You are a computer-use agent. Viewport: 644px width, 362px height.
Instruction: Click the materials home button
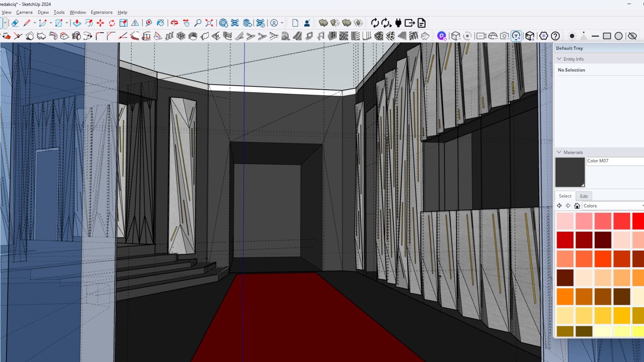577,206
